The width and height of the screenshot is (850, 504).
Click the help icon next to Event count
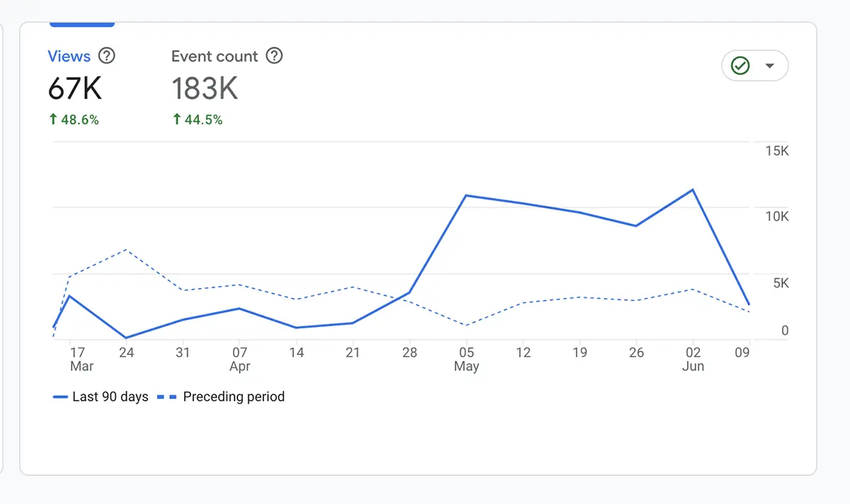point(274,56)
